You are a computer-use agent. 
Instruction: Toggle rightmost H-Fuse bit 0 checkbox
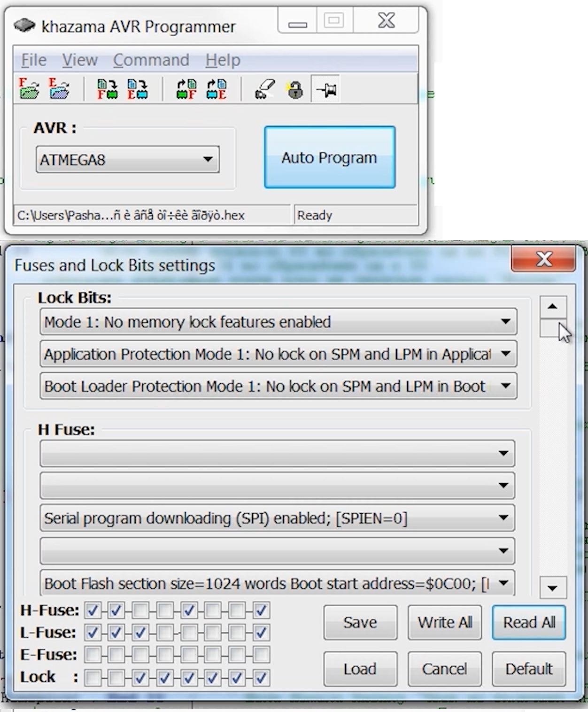click(261, 610)
